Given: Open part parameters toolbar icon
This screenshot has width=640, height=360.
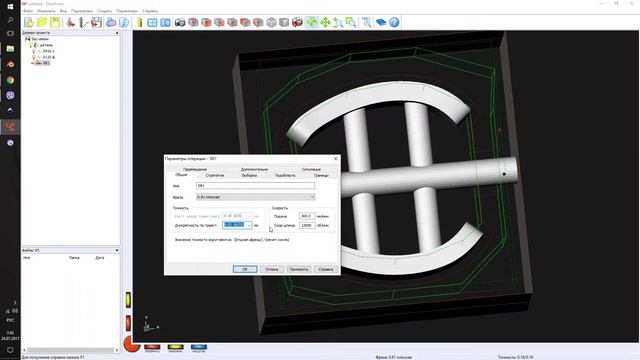Looking at the screenshot, I should click(71, 22).
